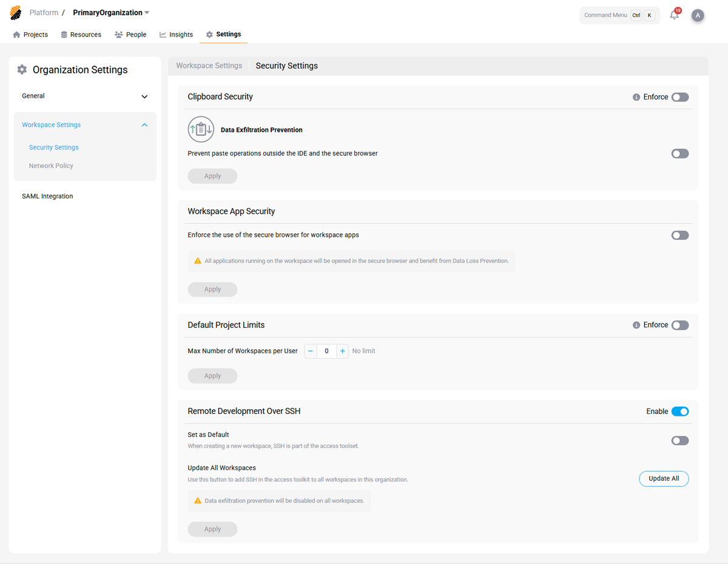Image resolution: width=728 pixels, height=564 pixels.
Task: Disable Remote Development Over SSH
Action: pos(680,411)
